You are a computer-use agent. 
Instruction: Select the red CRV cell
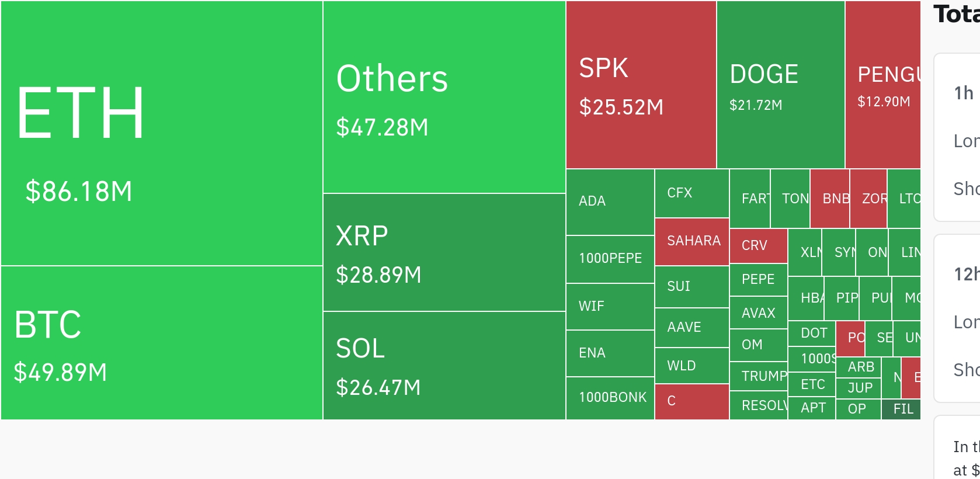point(759,246)
